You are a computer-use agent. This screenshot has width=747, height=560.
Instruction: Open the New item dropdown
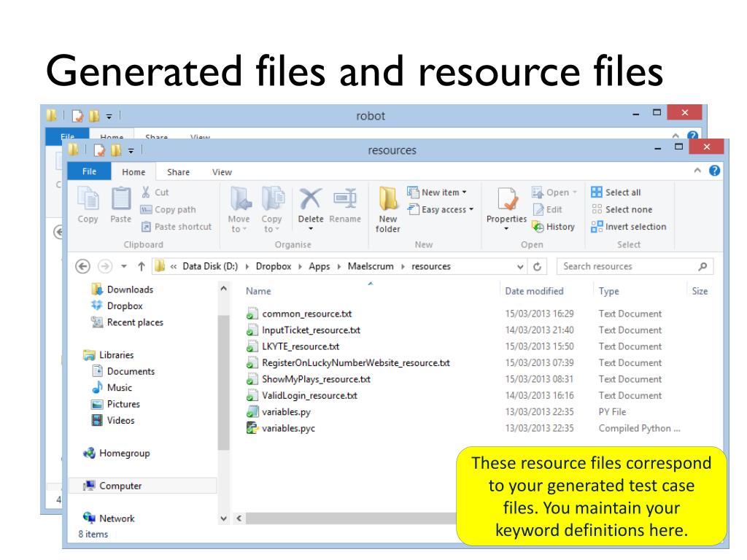(438, 192)
